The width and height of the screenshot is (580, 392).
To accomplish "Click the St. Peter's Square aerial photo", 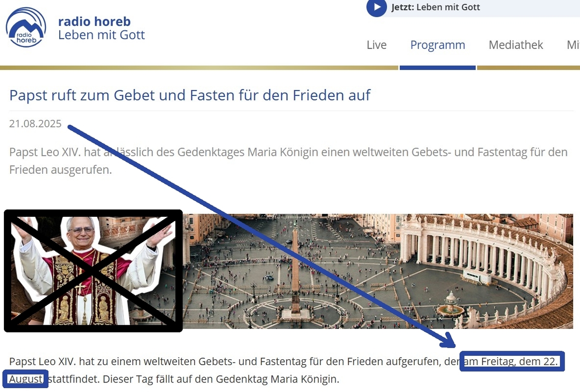I will click(x=378, y=271).
